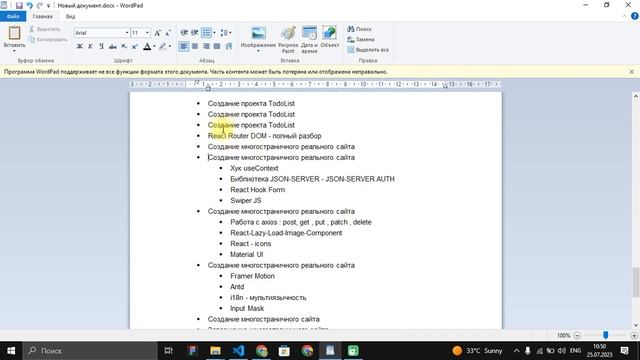The image size is (640, 360).
Task: Click the vertical scrollbar thumb
Action: pos(636,282)
